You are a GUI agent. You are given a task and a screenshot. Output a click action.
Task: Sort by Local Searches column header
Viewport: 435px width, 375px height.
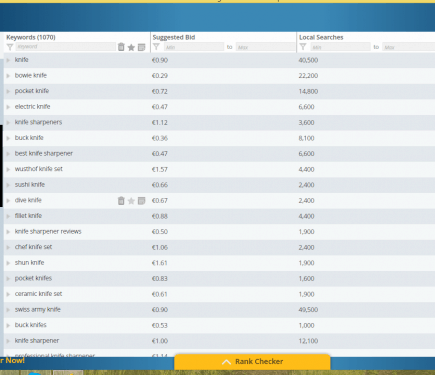point(321,37)
